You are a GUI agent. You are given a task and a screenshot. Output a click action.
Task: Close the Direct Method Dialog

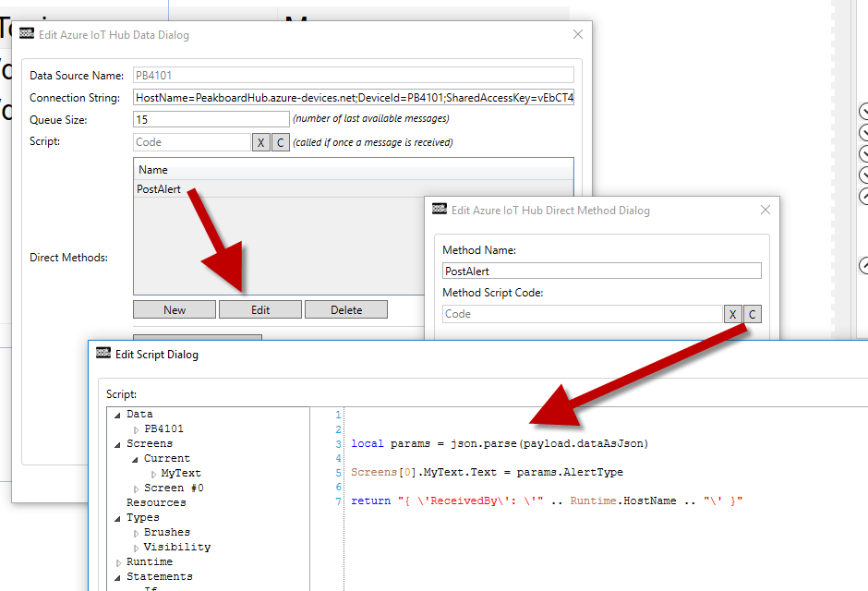[765, 210]
